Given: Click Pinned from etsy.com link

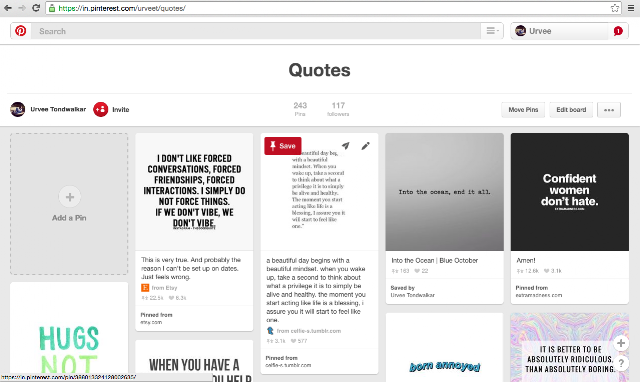Looking at the screenshot, I should [x=157, y=318].
